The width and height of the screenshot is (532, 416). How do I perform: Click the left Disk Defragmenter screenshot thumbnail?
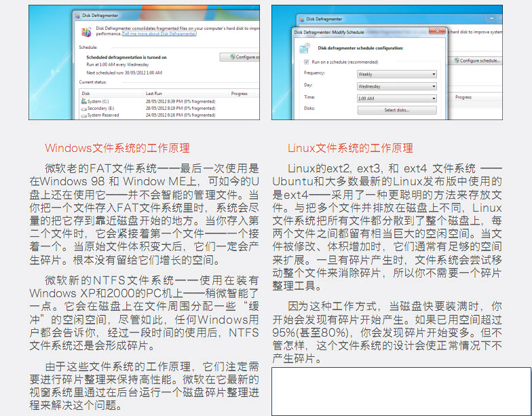pyautogui.click(x=144, y=62)
